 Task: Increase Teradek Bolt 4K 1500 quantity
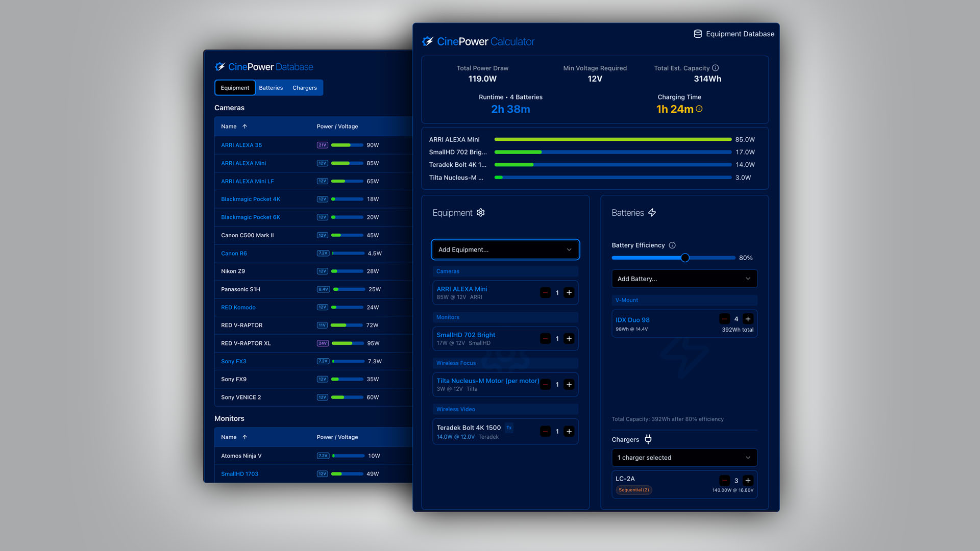point(569,432)
